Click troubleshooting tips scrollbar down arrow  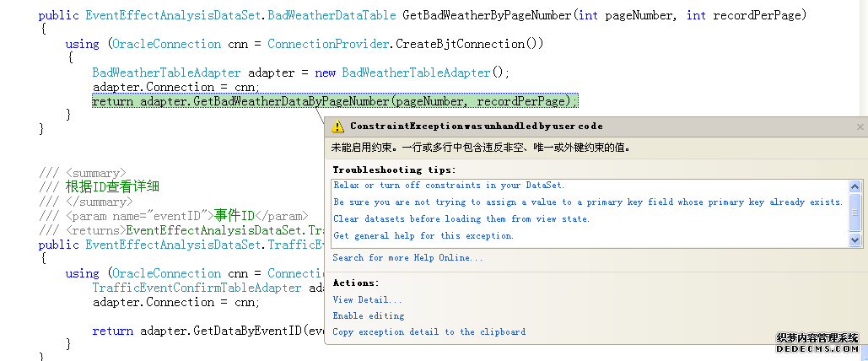click(855, 240)
